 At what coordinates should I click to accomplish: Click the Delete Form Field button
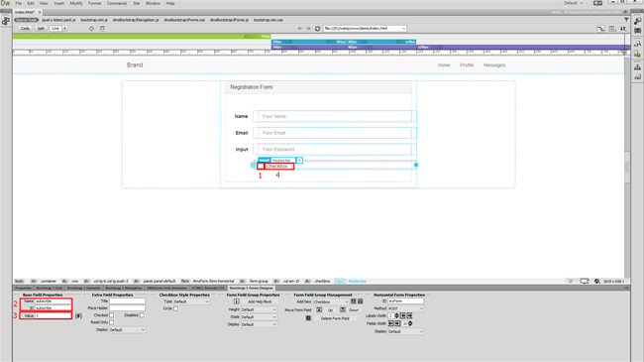(x=335, y=318)
